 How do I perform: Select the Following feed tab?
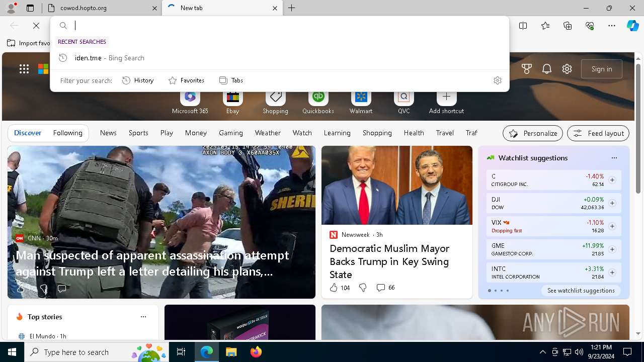click(67, 133)
